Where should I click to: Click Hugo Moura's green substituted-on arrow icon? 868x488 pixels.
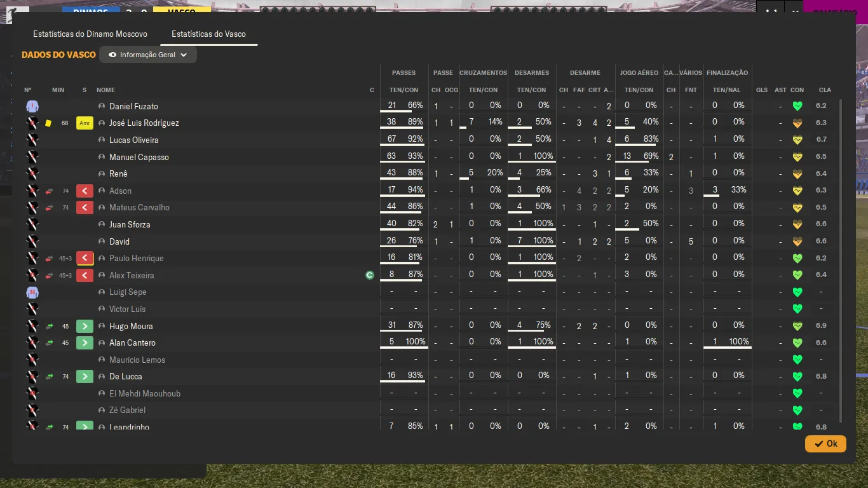click(x=85, y=326)
